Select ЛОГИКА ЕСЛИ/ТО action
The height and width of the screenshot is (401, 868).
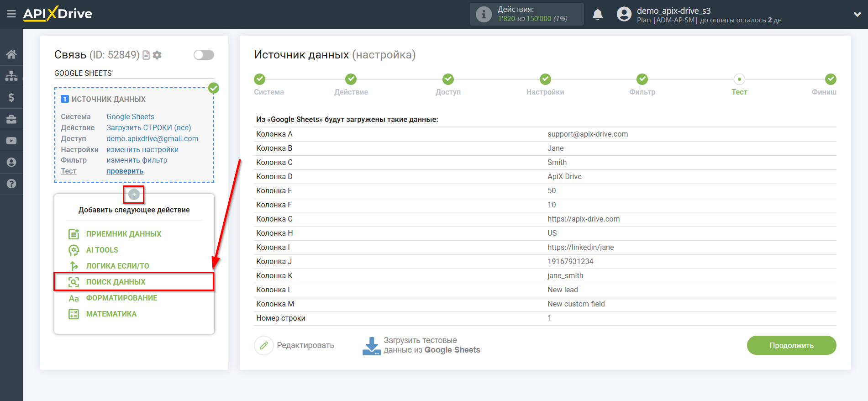coord(118,266)
